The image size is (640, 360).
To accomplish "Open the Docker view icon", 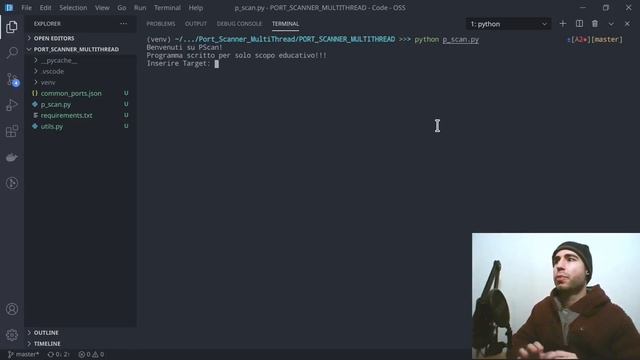I will [x=12, y=157].
